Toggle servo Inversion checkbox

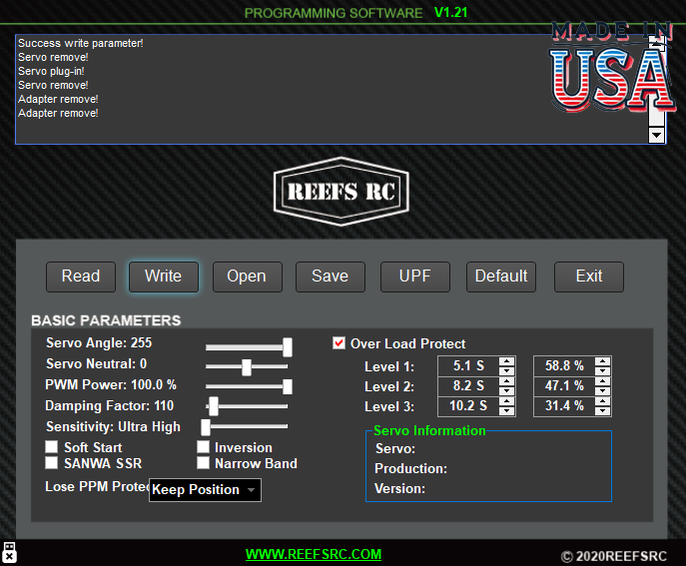click(203, 447)
